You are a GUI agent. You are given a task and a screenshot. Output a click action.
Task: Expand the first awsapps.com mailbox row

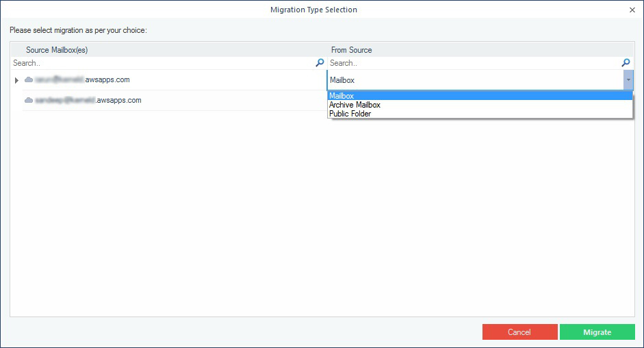point(16,80)
